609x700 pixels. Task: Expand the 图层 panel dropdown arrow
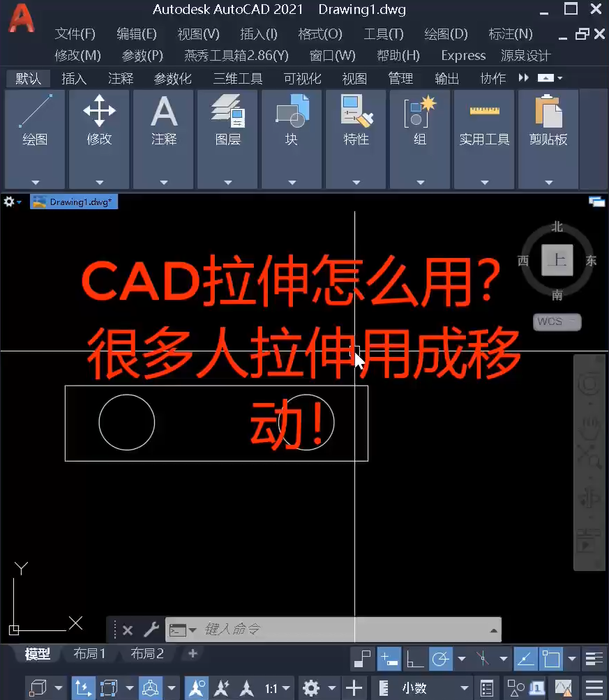(228, 183)
